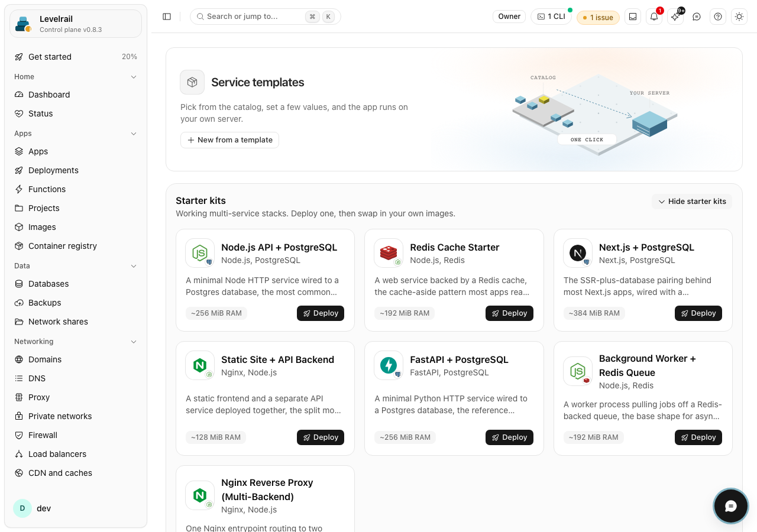This screenshot has width=757, height=532.
Task: Open the sparkle AI assistant icon
Action: coord(675,17)
